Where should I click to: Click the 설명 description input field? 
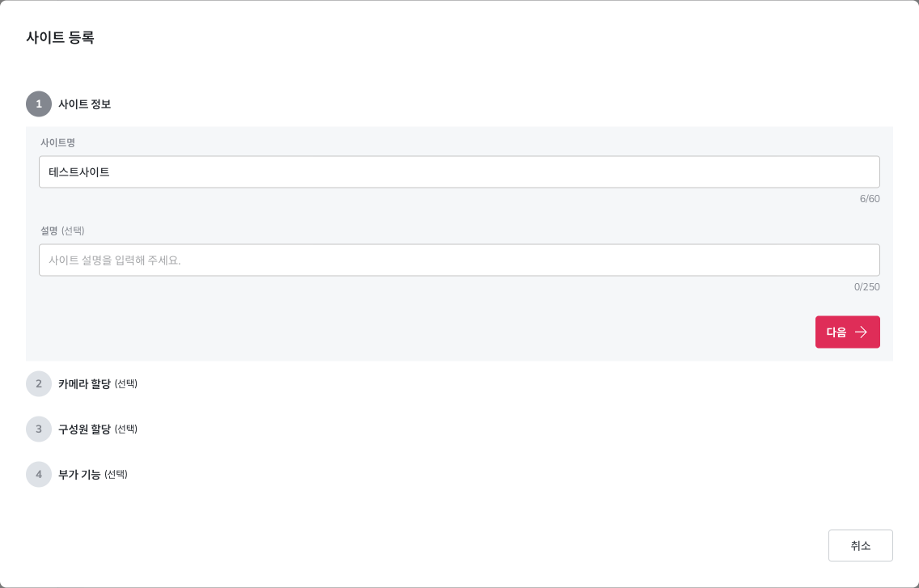pyautogui.click(x=459, y=260)
